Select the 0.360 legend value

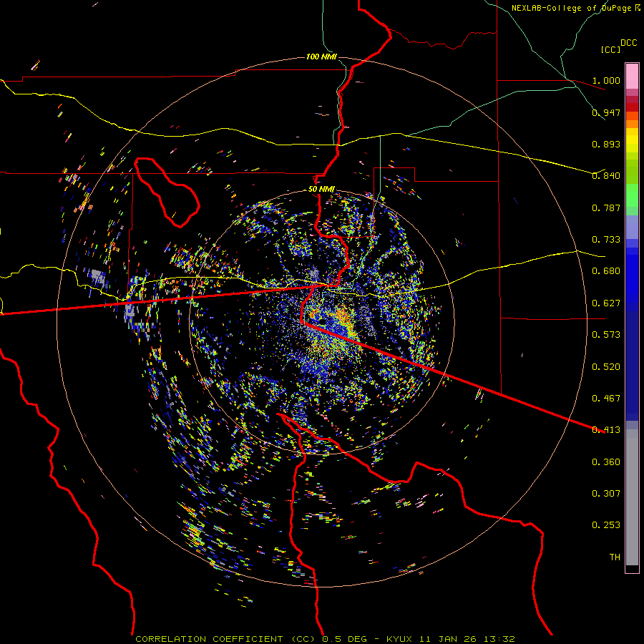(x=606, y=462)
